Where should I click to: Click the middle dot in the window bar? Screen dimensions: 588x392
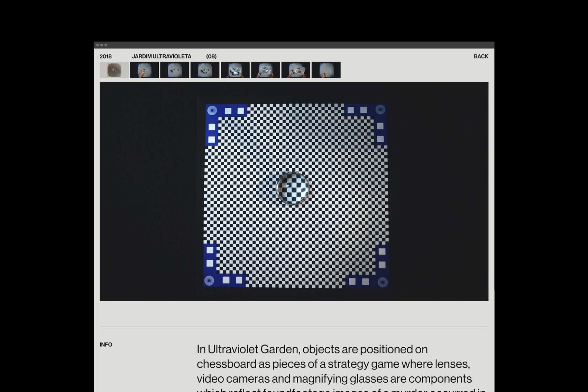102,45
